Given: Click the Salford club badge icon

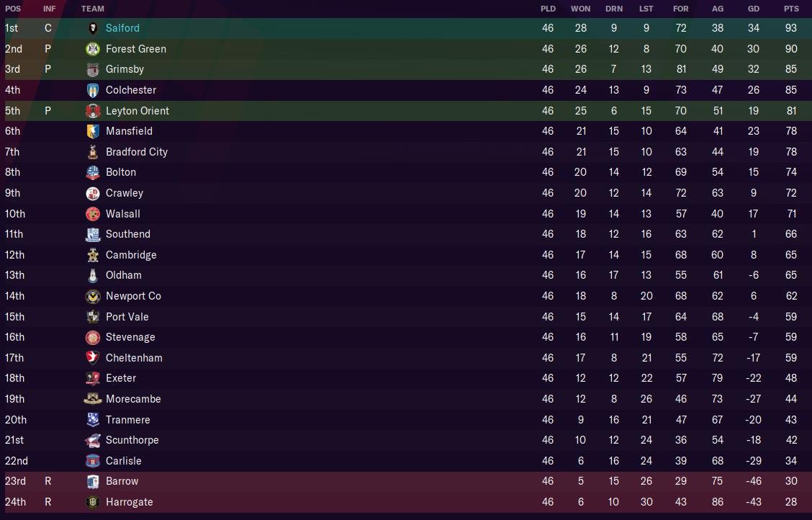Looking at the screenshot, I should point(93,28).
